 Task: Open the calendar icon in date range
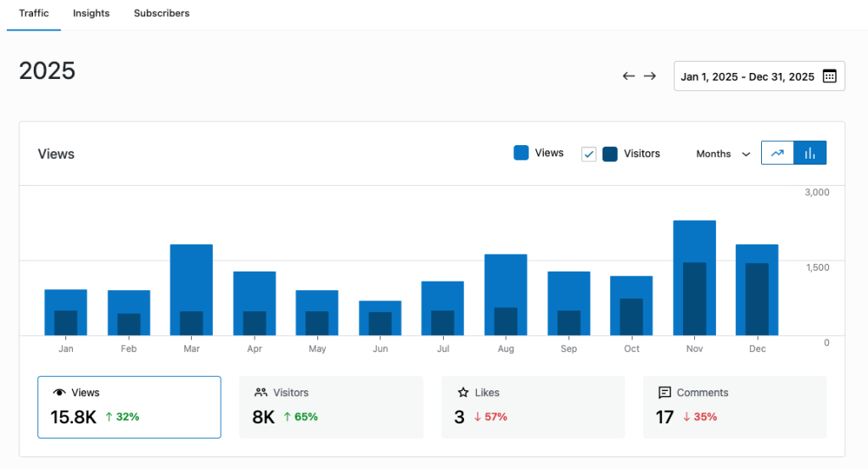tap(829, 76)
